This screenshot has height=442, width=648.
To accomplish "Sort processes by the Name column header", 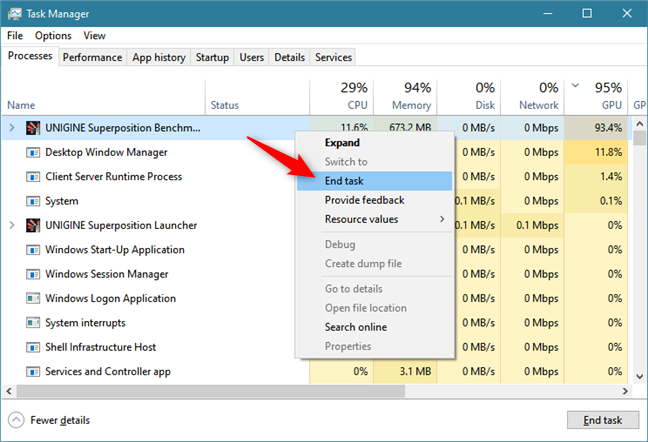I will click(x=103, y=97).
